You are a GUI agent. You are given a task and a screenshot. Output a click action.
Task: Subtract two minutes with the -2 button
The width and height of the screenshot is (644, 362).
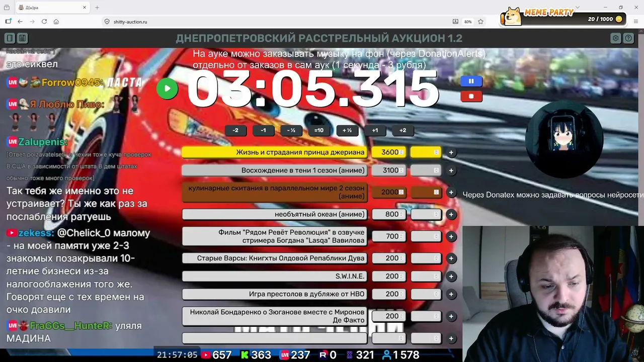point(235,130)
